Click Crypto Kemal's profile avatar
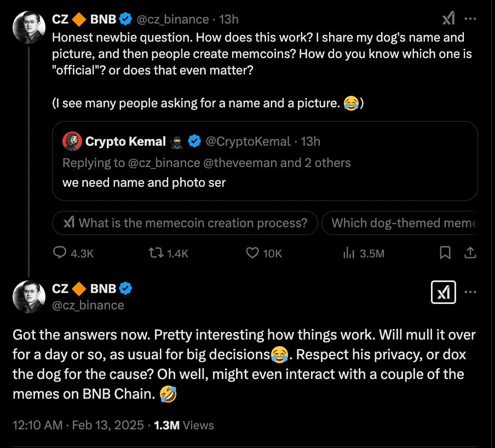Image resolution: width=495 pixels, height=448 pixels. click(72, 141)
